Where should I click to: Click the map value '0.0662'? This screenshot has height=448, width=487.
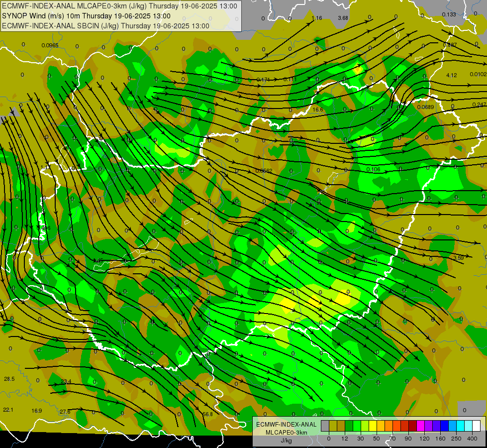click(264, 171)
